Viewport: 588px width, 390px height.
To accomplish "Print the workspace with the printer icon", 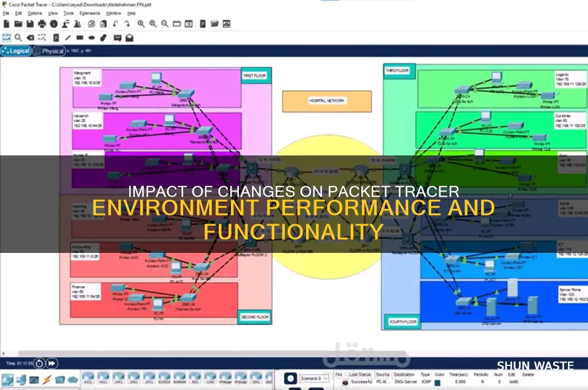I will coord(41,24).
